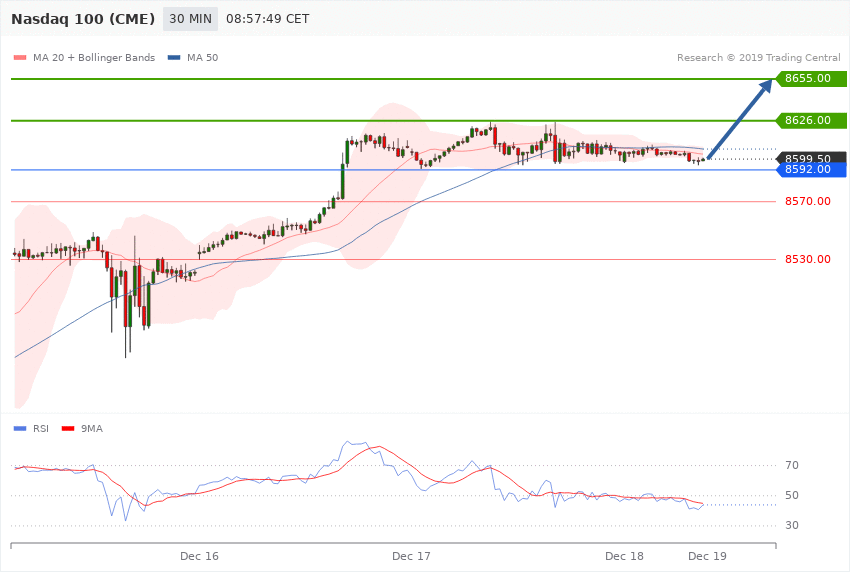Click the Nasdaq 100 (CME) chart title
This screenshot has width=850, height=576.
tap(83, 19)
